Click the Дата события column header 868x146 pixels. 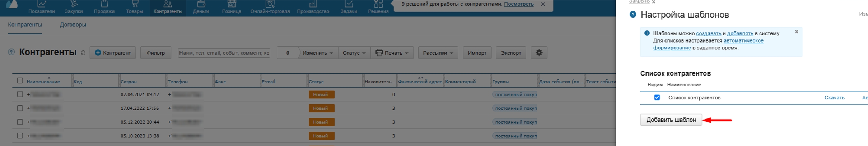click(x=561, y=82)
